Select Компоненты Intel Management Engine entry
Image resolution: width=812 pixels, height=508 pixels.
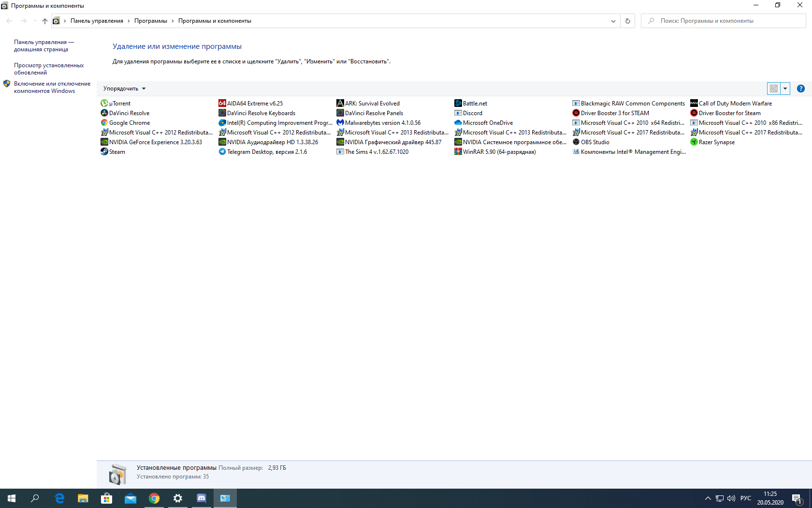tap(629, 151)
